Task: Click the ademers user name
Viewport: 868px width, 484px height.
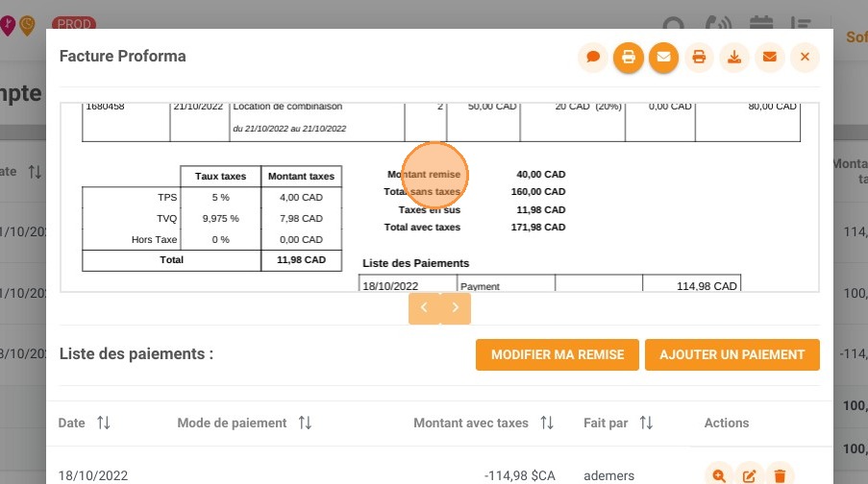Action: pos(608,475)
